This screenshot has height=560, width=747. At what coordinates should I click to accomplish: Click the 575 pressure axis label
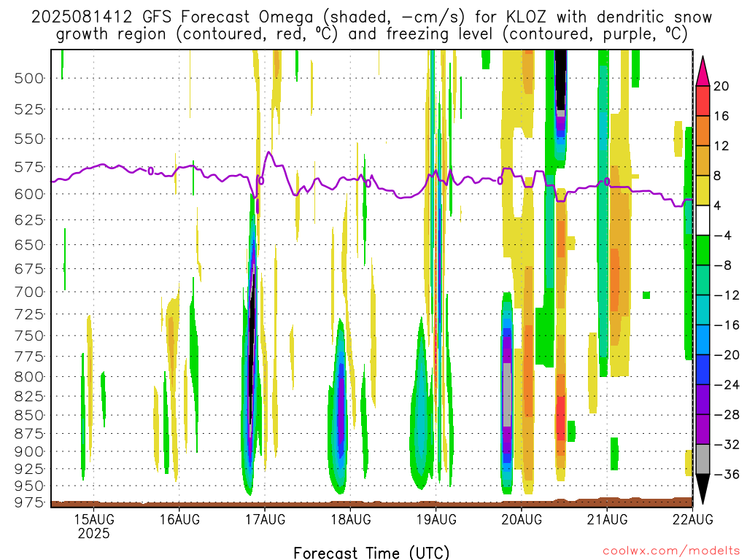pos(29,167)
